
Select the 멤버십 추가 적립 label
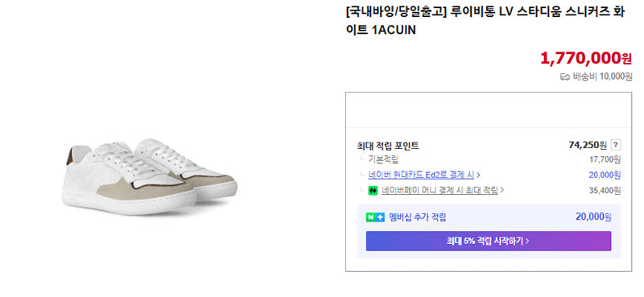tap(417, 217)
